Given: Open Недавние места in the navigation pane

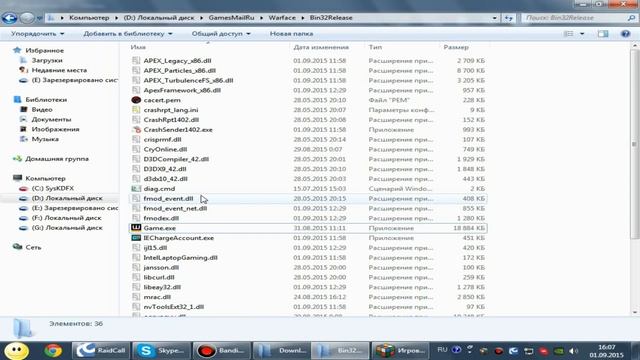Looking at the screenshot, I should pos(59,70).
